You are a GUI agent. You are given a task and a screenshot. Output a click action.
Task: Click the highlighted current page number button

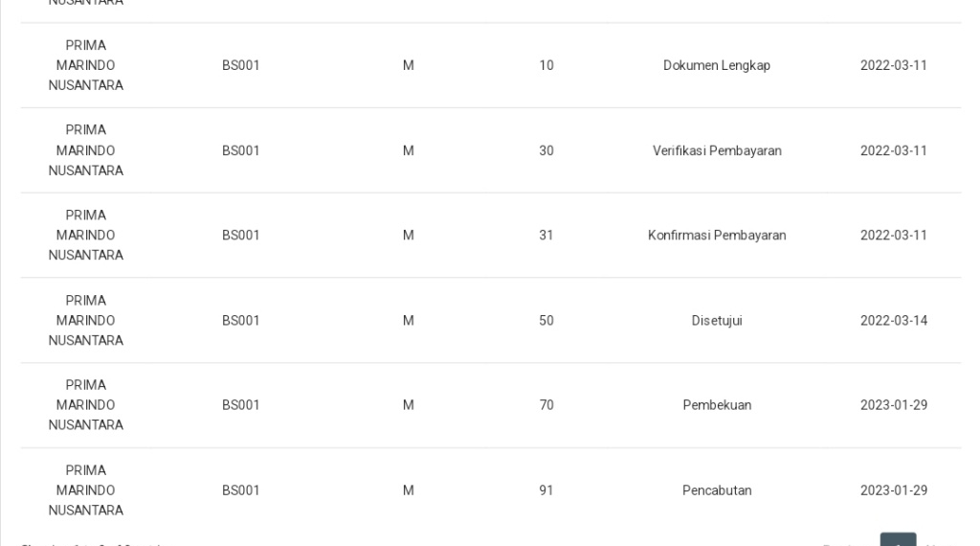pos(898,540)
